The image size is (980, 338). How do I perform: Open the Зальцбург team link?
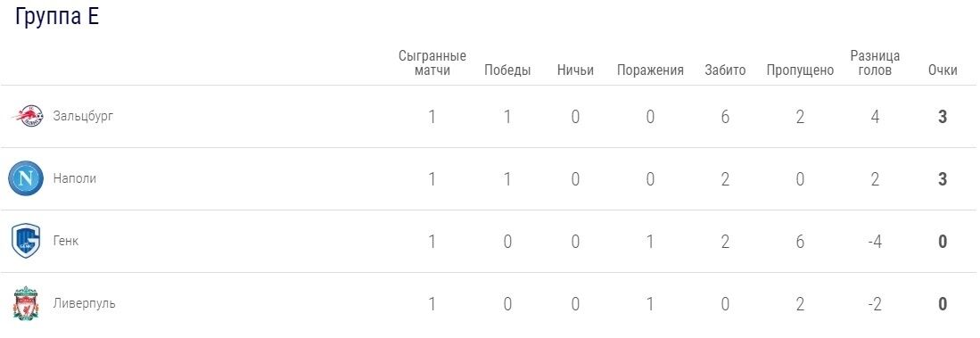83,116
